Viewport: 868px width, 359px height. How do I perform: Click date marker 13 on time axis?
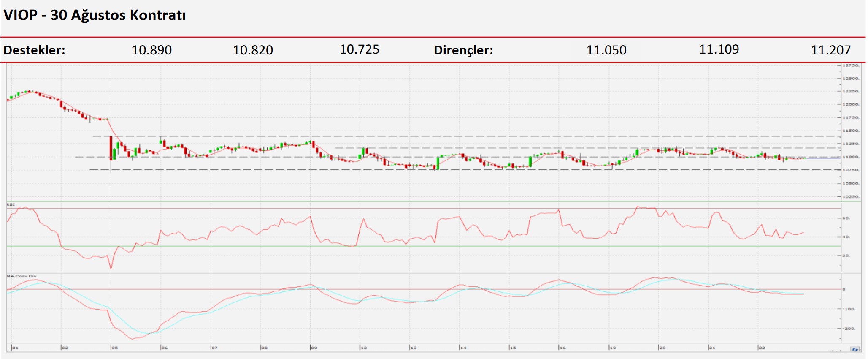(x=414, y=348)
